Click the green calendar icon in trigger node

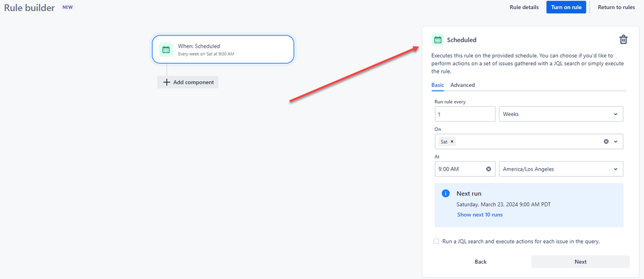(166, 50)
